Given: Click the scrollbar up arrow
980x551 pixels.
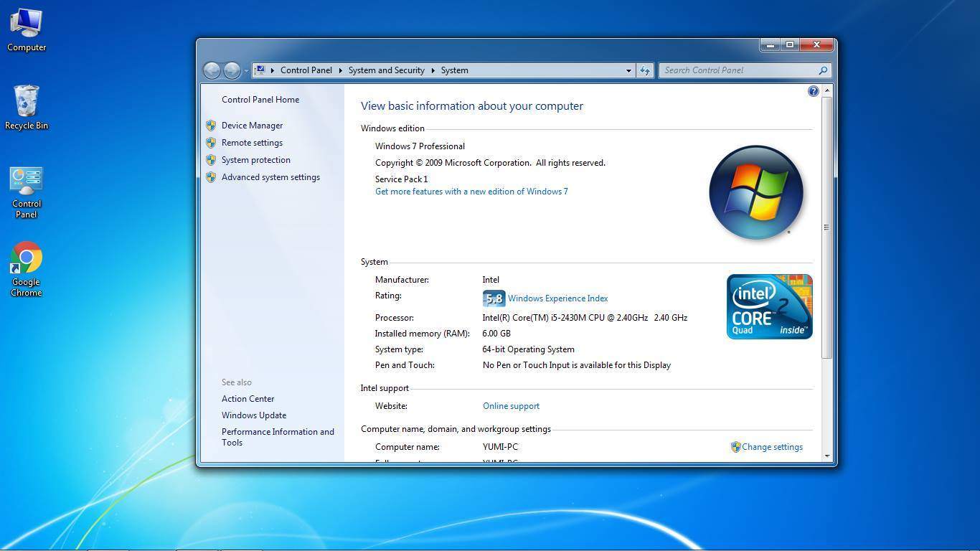Looking at the screenshot, I should tap(827, 90).
